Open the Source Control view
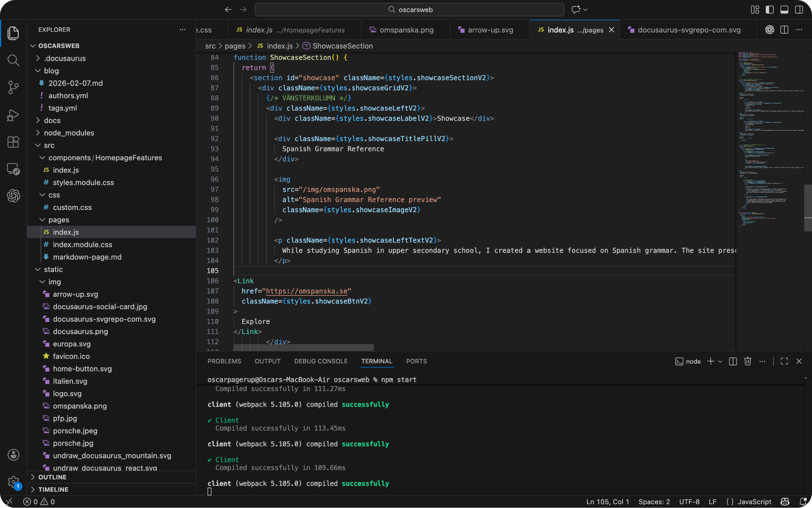This screenshot has height=508, width=812. 13,87
